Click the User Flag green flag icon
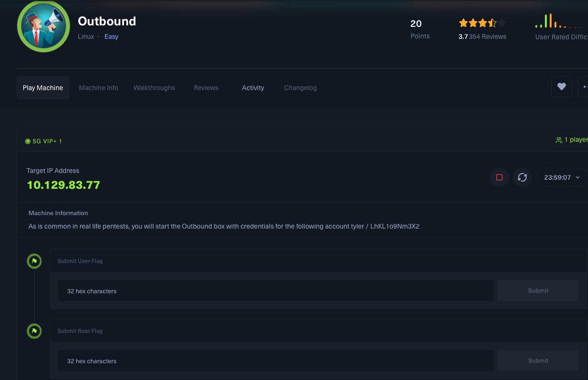This screenshot has height=380, width=588. click(34, 261)
